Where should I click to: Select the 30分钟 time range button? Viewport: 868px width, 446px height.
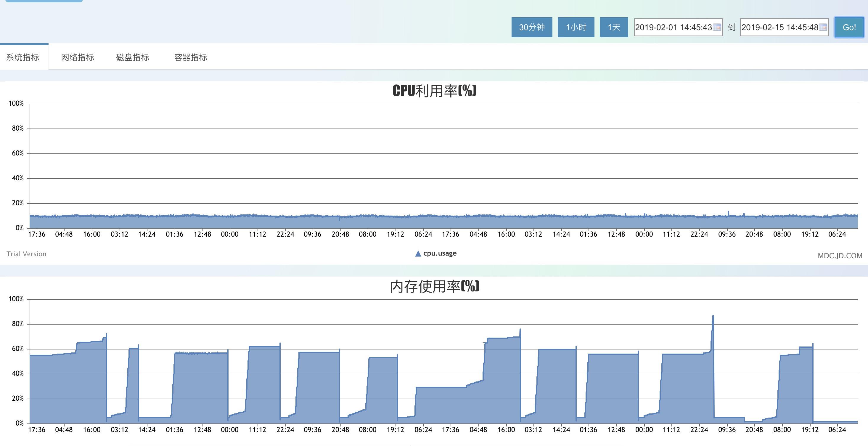click(x=532, y=27)
